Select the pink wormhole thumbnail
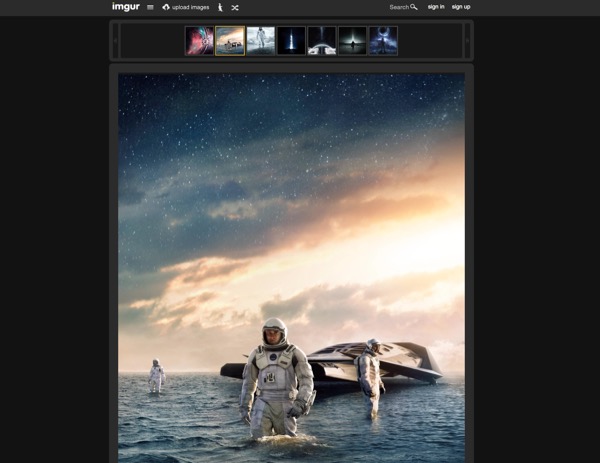Viewport: 600px width, 463px height. (x=199, y=41)
